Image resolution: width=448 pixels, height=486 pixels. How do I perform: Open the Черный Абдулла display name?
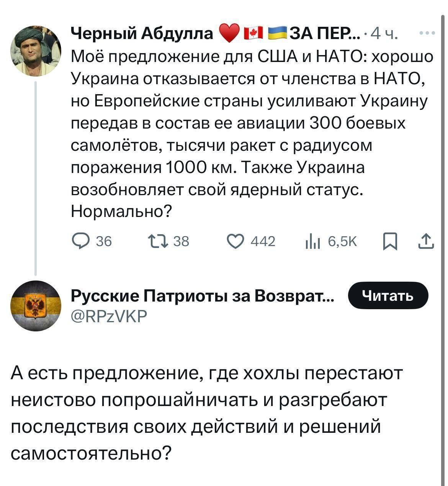142,34
